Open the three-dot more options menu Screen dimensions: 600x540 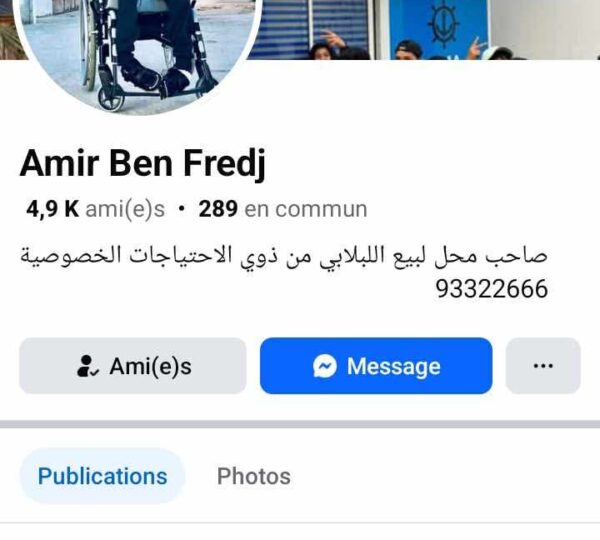543,366
